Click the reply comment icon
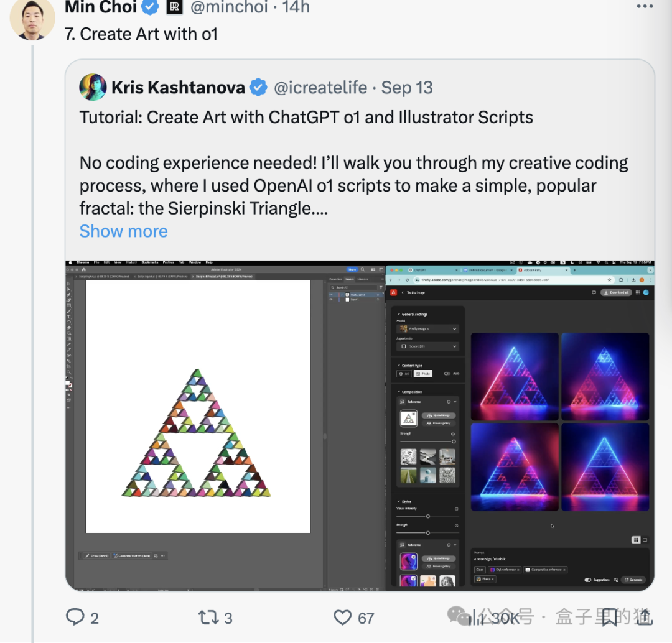This screenshot has width=672, height=643. (75, 617)
